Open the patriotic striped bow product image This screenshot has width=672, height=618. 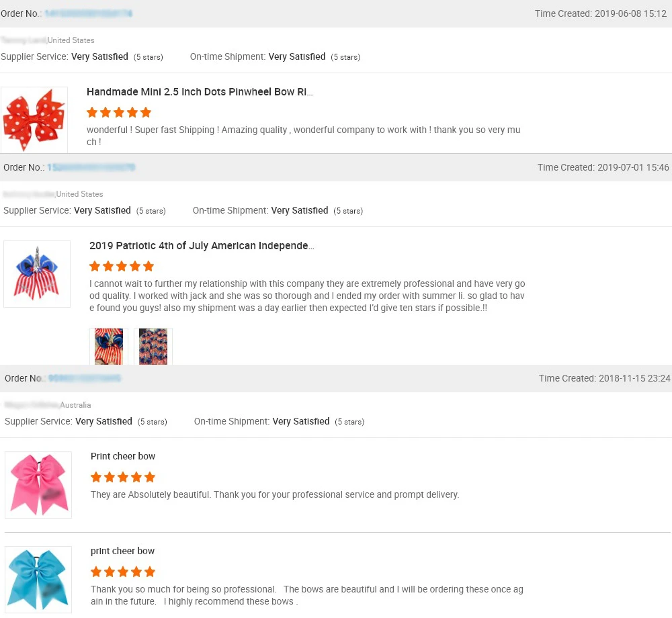coord(37,273)
